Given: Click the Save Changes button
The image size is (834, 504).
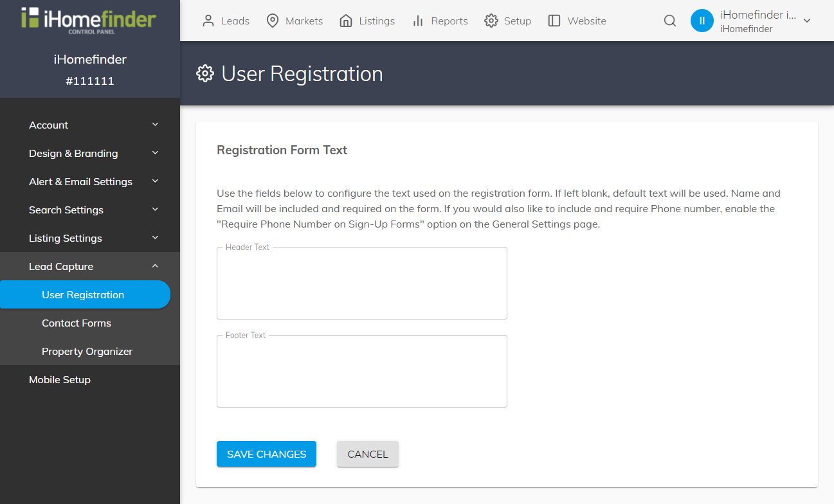Looking at the screenshot, I should coord(266,454).
